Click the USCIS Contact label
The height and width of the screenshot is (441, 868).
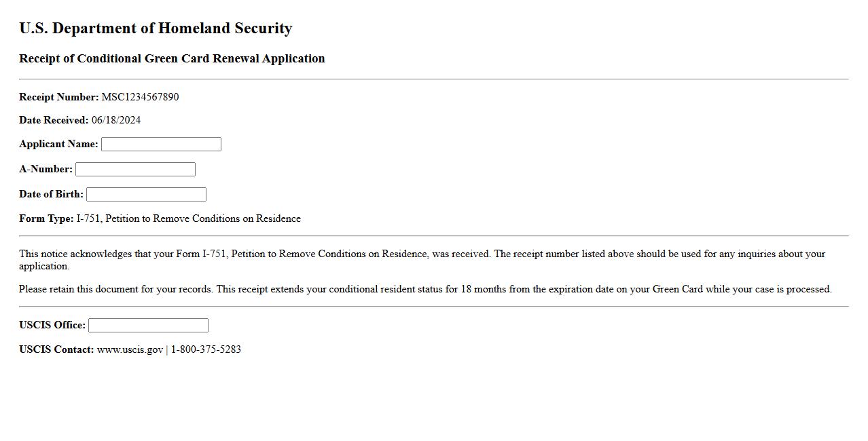click(x=56, y=349)
